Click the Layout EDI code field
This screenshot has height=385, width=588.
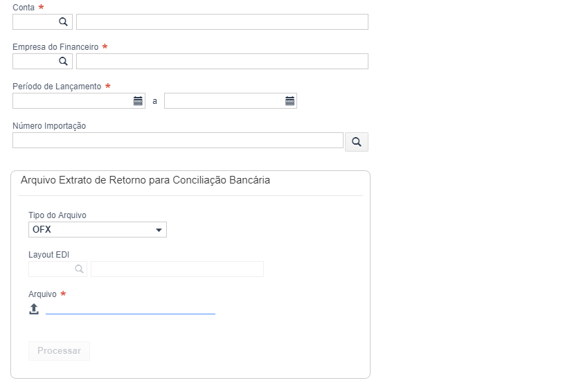pyautogui.click(x=51, y=269)
